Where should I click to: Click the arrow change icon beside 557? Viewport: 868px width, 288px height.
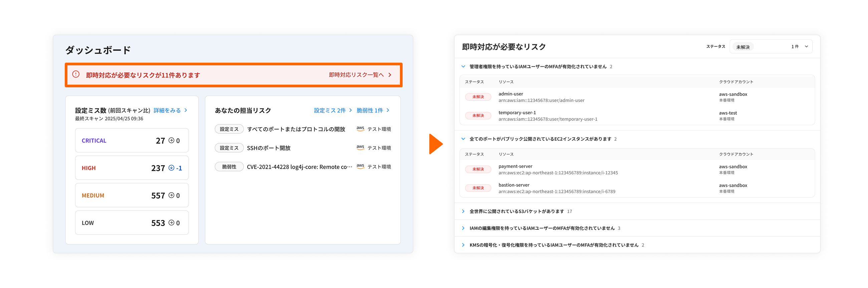[171, 195]
